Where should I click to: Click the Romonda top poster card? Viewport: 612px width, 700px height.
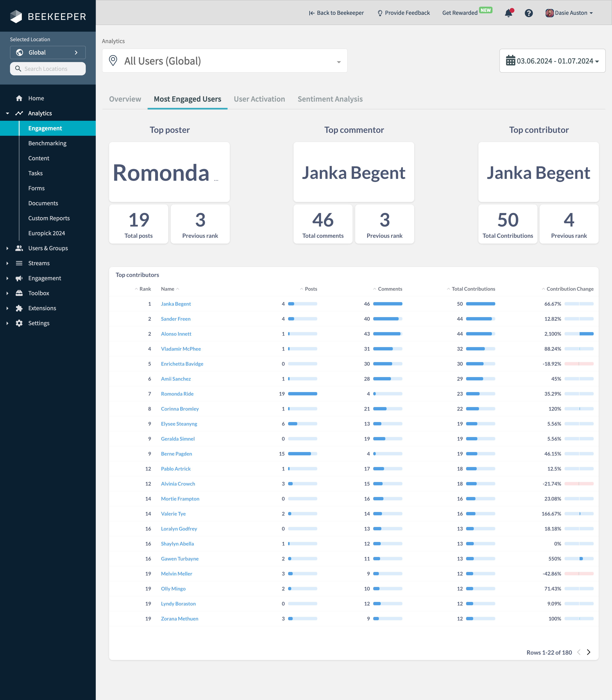169,172
